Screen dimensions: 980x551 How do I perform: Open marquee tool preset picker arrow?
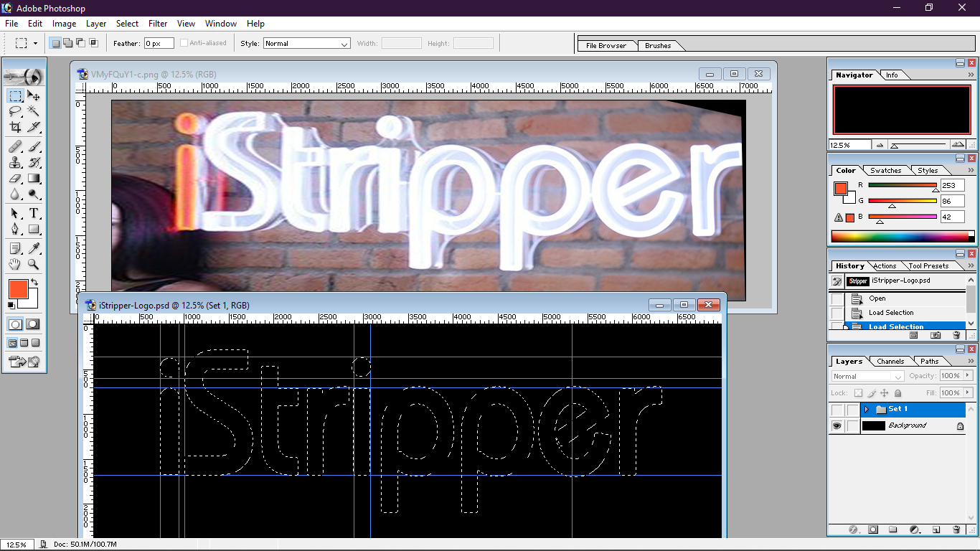coord(35,43)
